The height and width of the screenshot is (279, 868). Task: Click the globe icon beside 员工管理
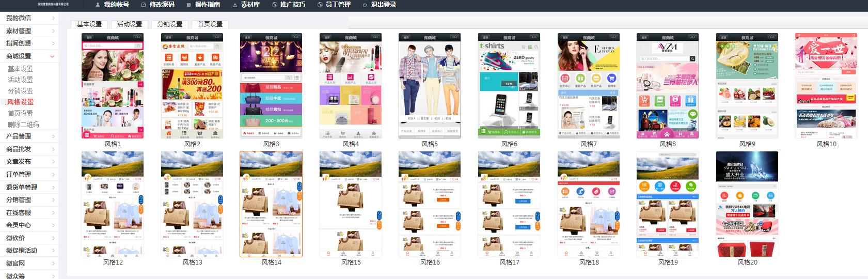[x=320, y=5]
